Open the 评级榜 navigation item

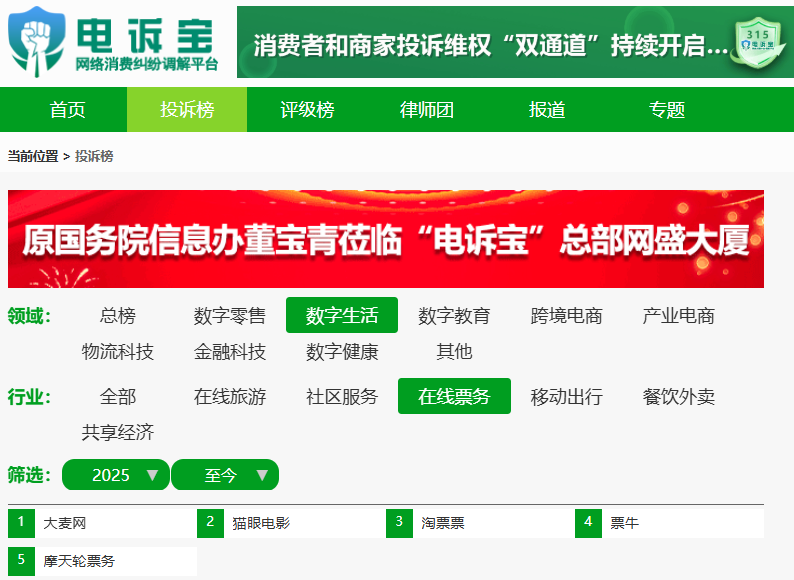[x=307, y=110]
